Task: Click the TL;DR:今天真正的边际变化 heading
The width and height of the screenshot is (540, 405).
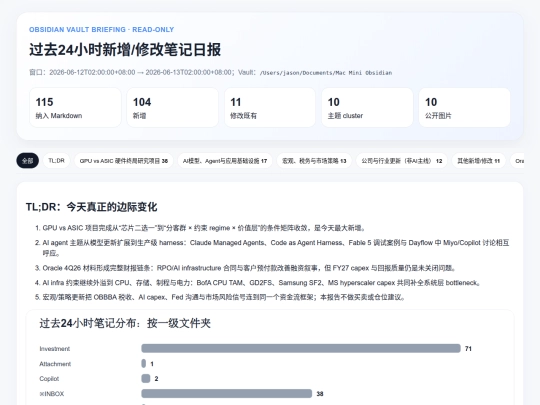Action: coord(92,207)
